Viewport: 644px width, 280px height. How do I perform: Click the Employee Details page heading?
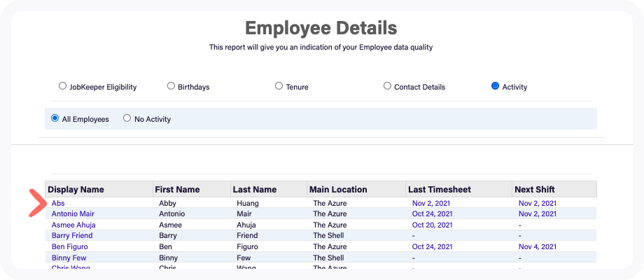point(321,28)
